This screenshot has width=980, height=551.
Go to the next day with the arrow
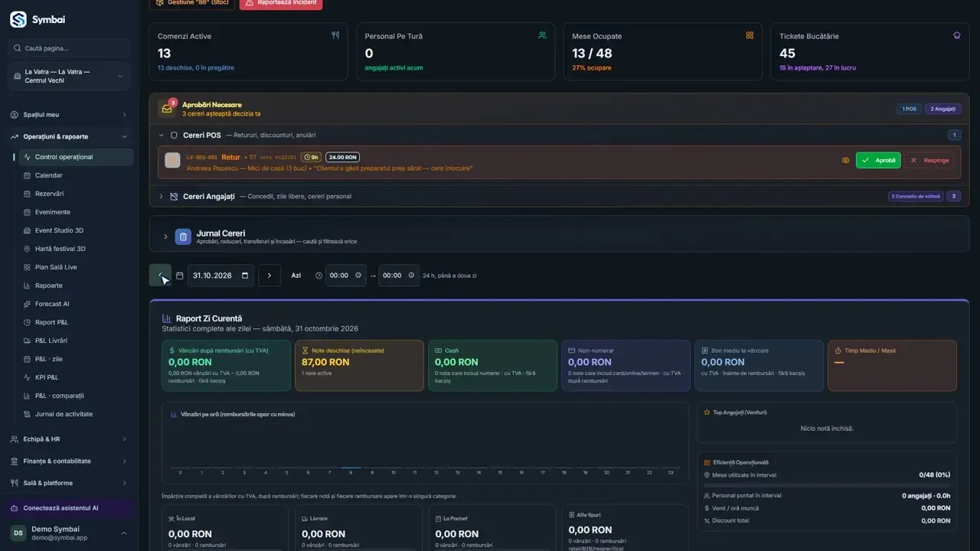pyautogui.click(x=269, y=275)
